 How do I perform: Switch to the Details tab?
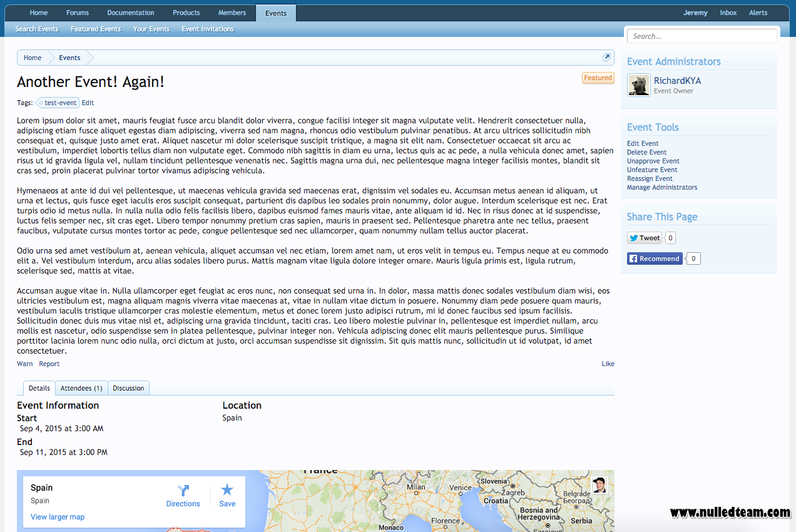[39, 388]
